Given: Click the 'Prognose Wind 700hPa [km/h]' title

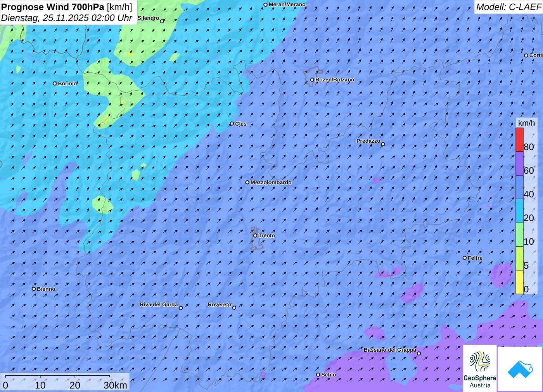Looking at the screenshot, I should click(67, 7).
